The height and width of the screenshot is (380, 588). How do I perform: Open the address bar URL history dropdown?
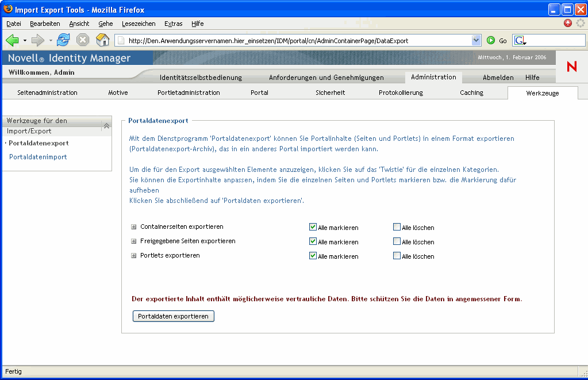tap(476, 40)
